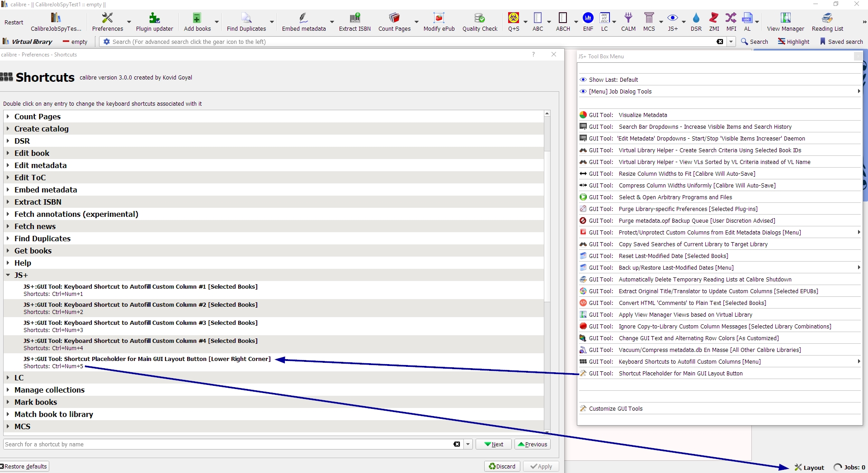Open the Virtual library button

28,42
